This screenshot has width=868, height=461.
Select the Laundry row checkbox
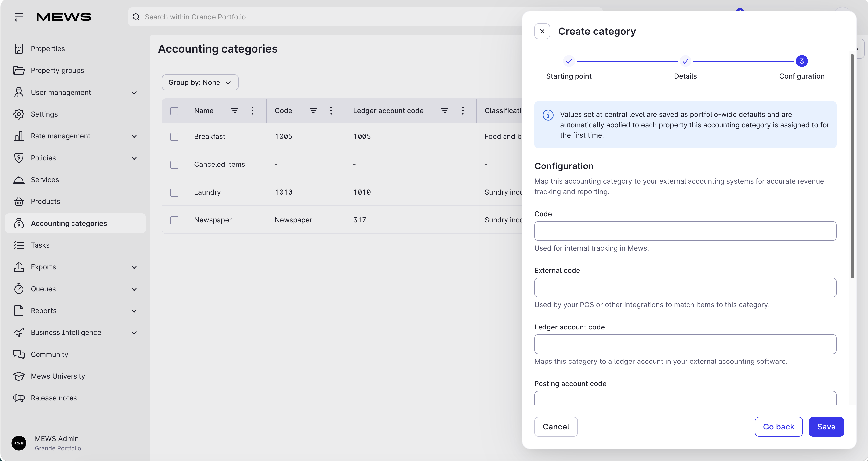[174, 192]
